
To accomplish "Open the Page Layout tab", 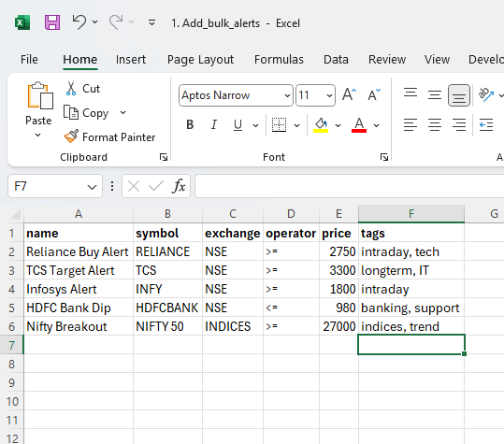I will pyautogui.click(x=200, y=60).
